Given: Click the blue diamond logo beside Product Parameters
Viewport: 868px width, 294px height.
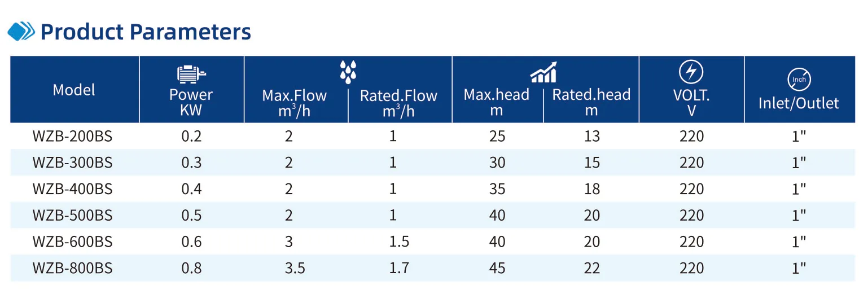Looking at the screenshot, I should point(21,31).
